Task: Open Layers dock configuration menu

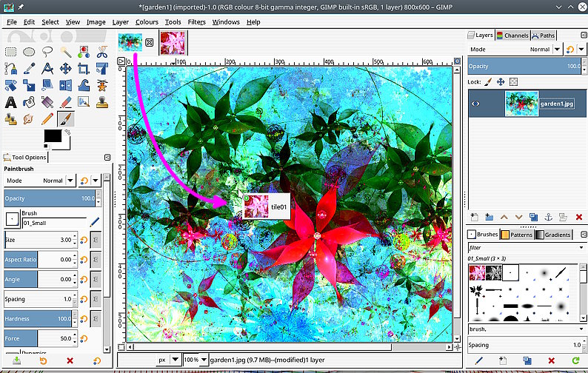Action: [584, 35]
